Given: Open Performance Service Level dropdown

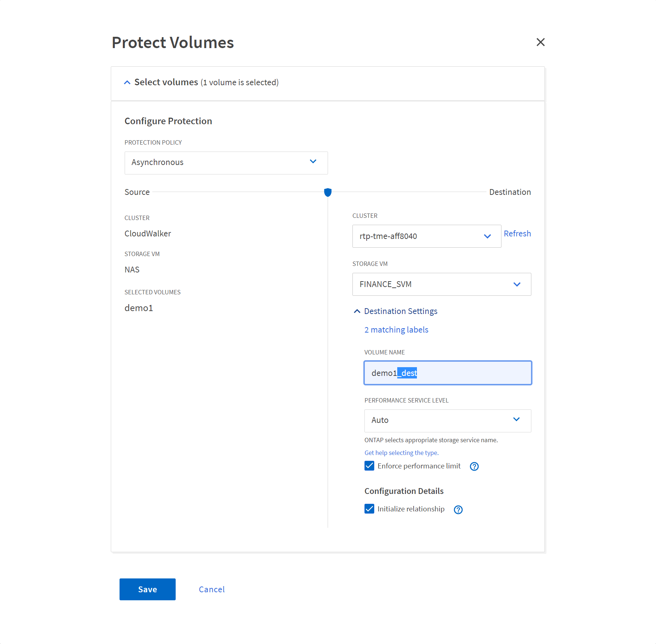Looking at the screenshot, I should tap(448, 421).
